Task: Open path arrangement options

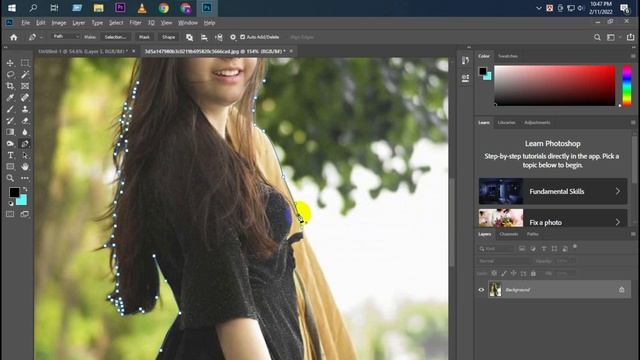Action: pyautogui.click(x=219, y=37)
